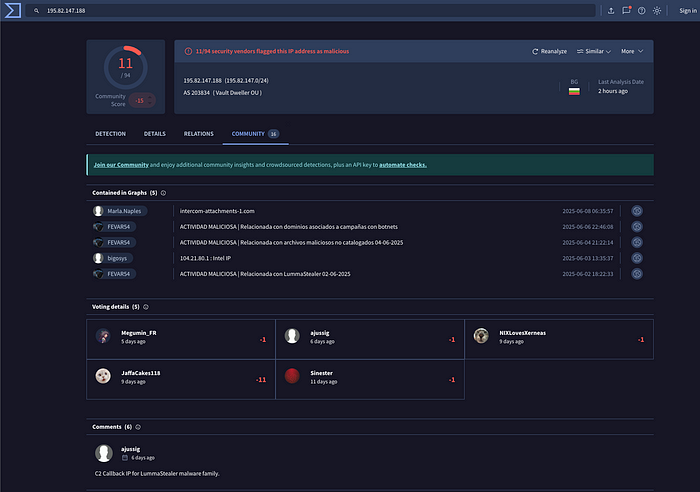Click AS 203834 Vault Dweller OU text
Screen dimensions: 700x492
pos(223,93)
